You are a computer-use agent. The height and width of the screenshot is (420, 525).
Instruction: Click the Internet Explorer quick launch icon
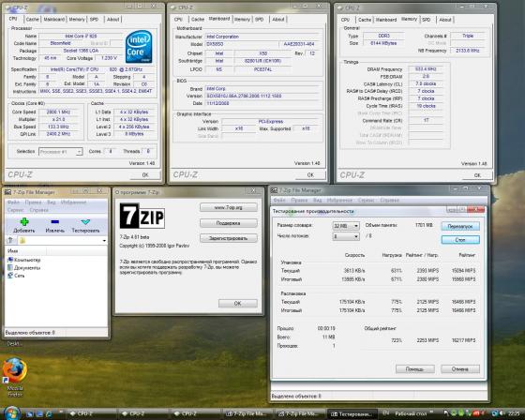point(49,414)
